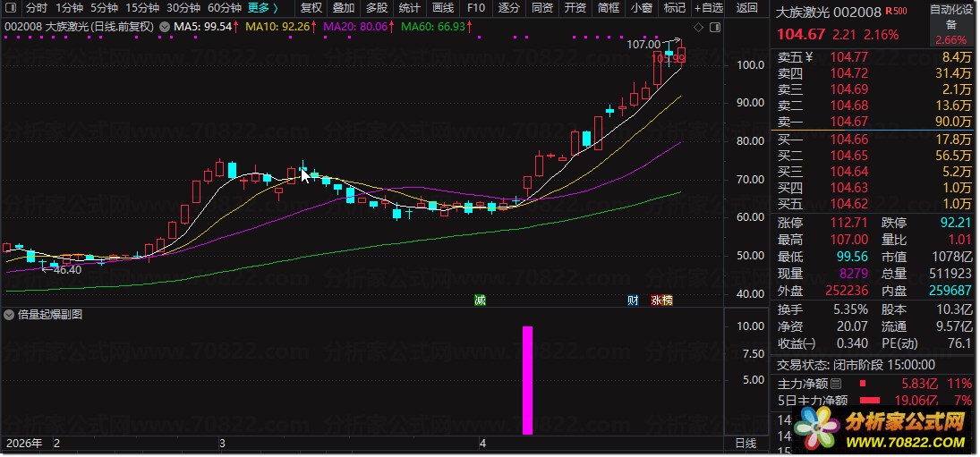Open the 统计 statistics tool

click(409, 8)
